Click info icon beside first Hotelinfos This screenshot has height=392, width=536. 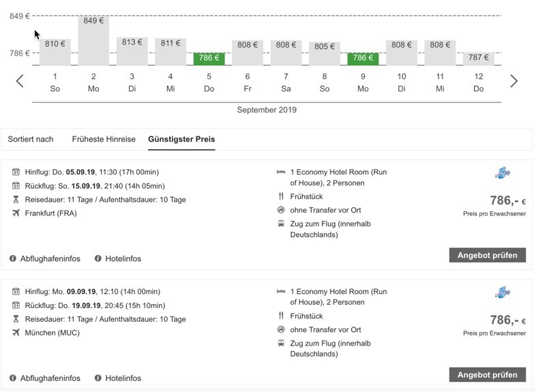point(98,258)
